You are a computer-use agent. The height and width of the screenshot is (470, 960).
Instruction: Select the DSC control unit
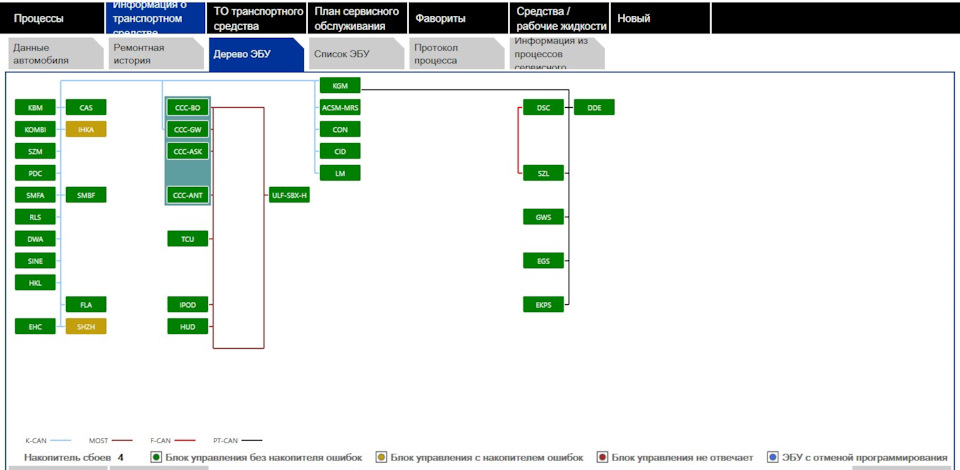coord(543,108)
